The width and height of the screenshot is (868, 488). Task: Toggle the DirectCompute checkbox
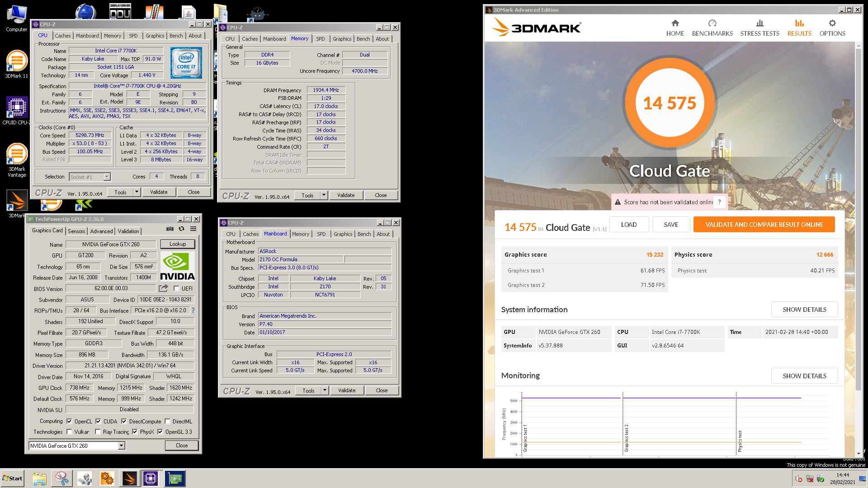(x=124, y=421)
